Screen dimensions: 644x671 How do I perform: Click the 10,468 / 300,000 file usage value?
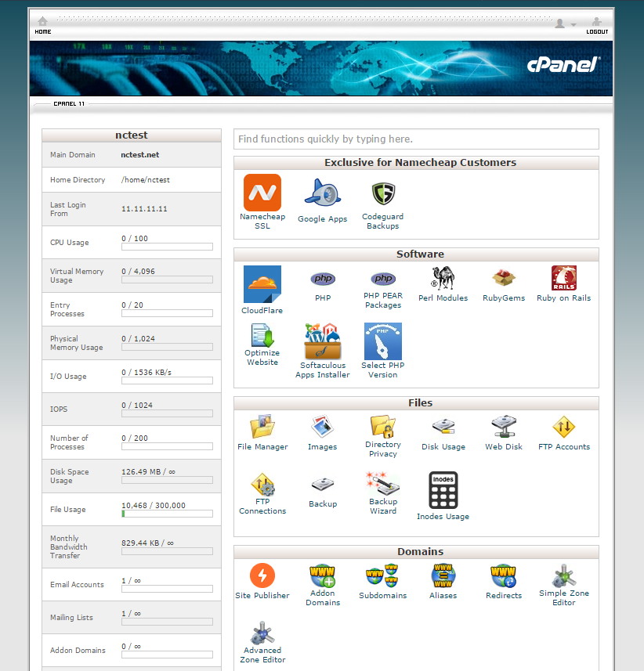click(154, 505)
